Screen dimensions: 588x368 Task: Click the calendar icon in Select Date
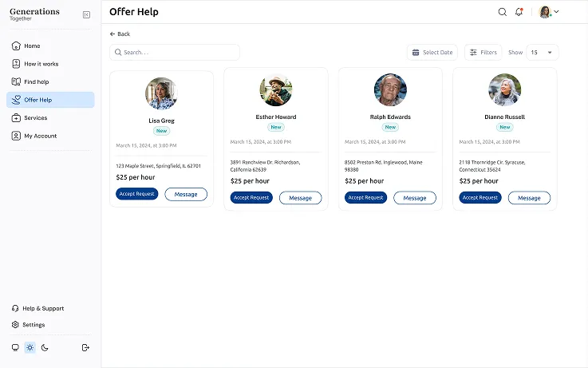coord(416,53)
